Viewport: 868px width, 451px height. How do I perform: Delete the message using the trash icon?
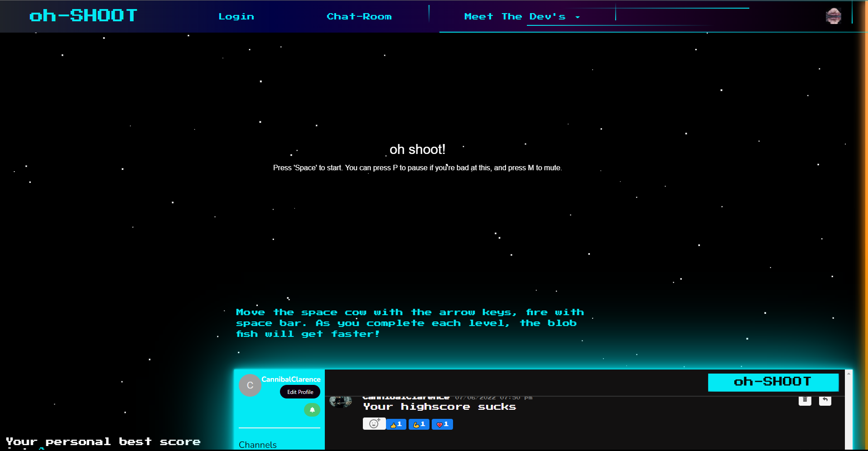[805, 400]
